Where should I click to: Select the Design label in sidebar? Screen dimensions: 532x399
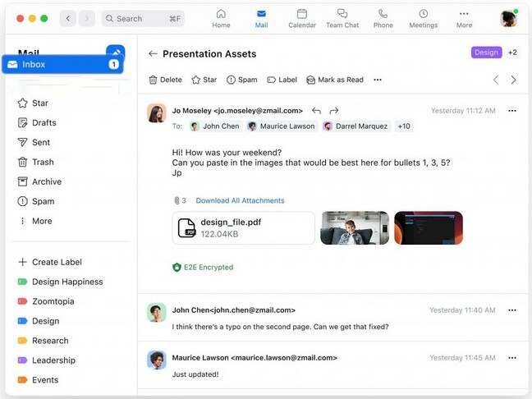tap(39, 321)
